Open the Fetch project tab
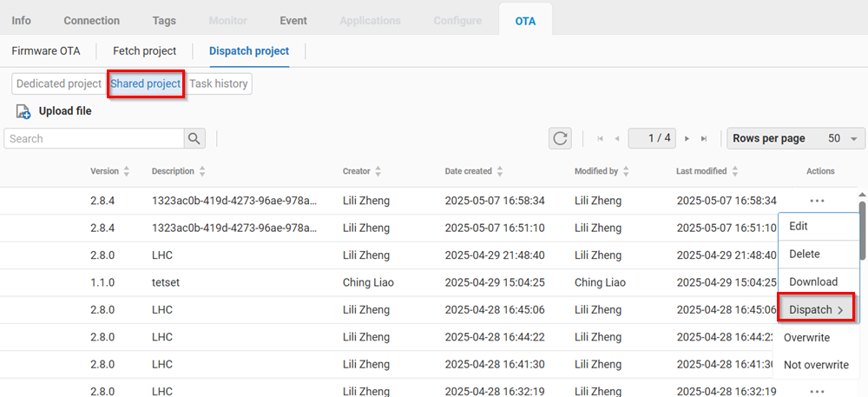Image resolution: width=868 pixels, height=397 pixels. 144,51
